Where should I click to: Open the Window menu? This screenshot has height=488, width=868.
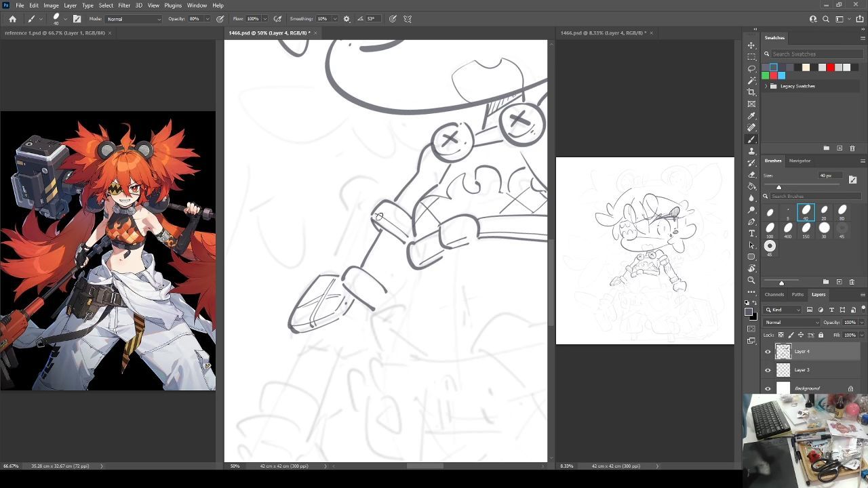(x=197, y=5)
